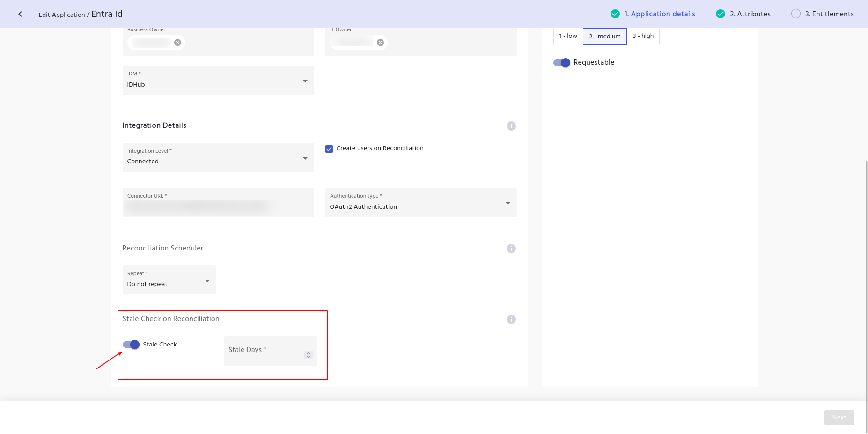868x434 pixels.
Task: Show Reconciliation Scheduler info tooltip
Action: (511, 249)
